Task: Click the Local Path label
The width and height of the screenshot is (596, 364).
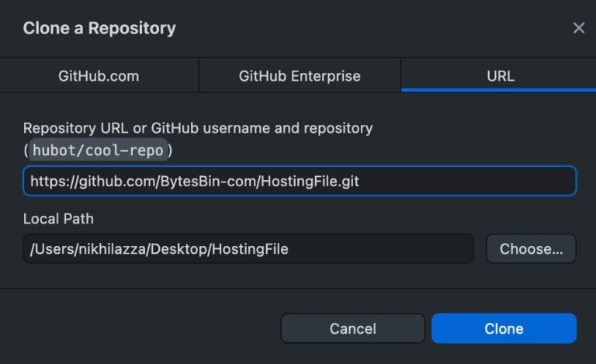Action: coord(58,219)
